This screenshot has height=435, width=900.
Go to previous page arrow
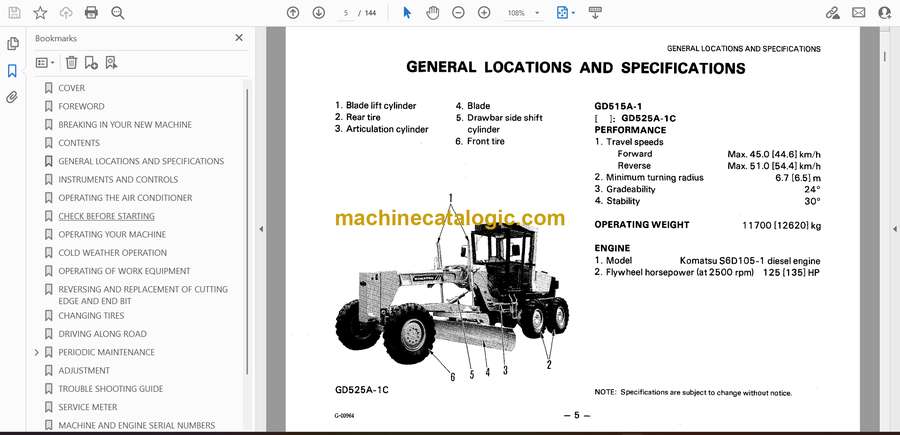pyautogui.click(x=293, y=13)
